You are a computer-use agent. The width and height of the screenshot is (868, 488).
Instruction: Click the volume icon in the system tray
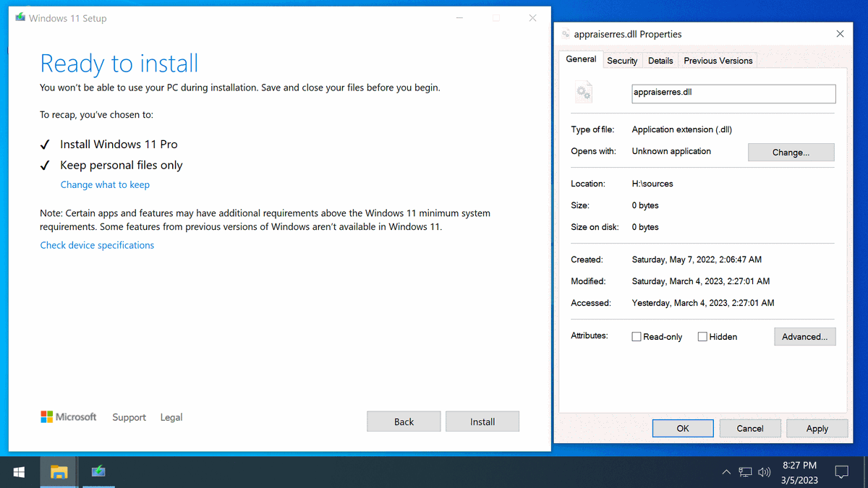765,471
